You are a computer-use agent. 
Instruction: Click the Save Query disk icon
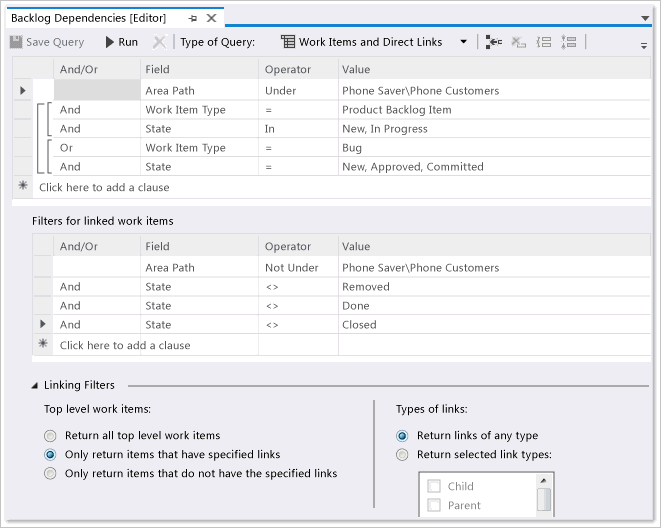pyautogui.click(x=16, y=42)
